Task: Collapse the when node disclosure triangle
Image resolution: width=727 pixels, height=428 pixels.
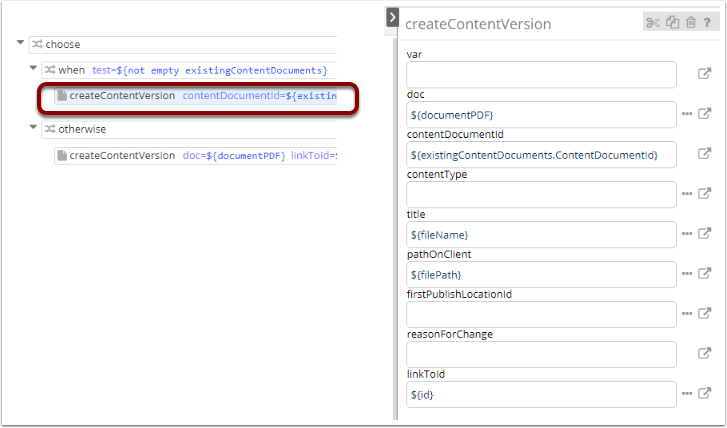Action: 33,70
